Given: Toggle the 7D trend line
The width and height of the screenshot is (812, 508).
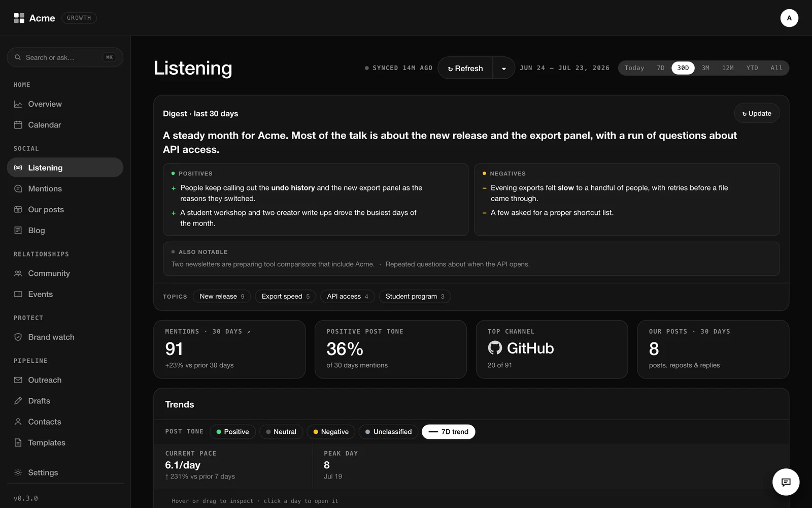Looking at the screenshot, I should [448, 432].
